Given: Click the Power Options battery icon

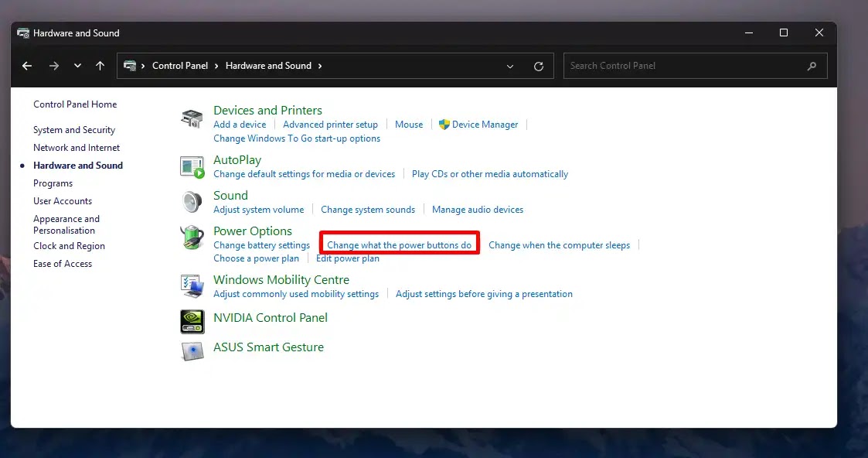Looking at the screenshot, I should [192, 238].
